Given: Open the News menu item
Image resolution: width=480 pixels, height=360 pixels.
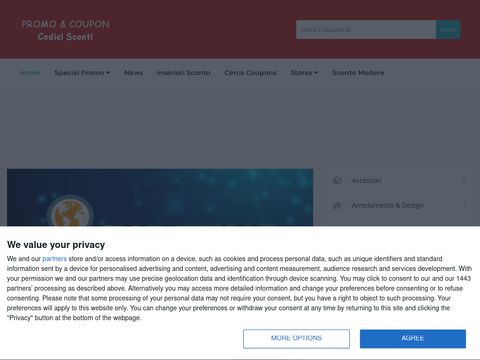Looking at the screenshot, I should tap(133, 73).
